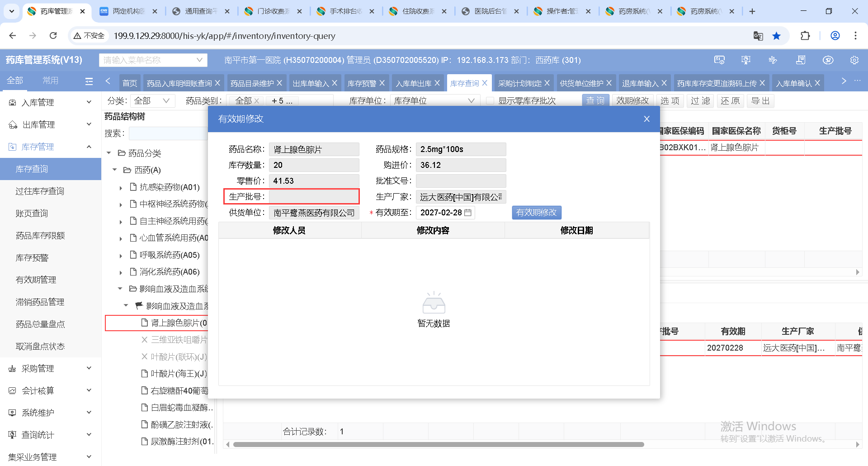Viewport: 868px width, 466px height.
Task: Click the header card icon with the small eye badge
Action: click(719, 60)
